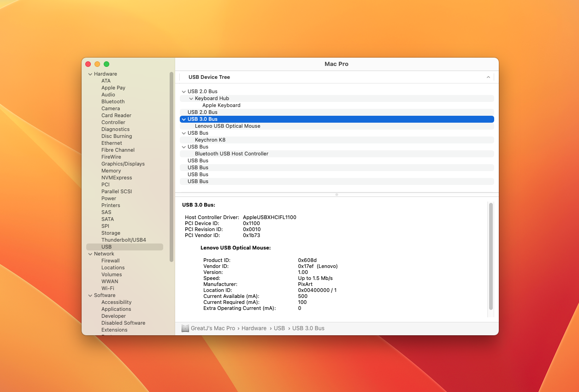Choose Parallel SCSI
This screenshot has height=392, width=579.
click(x=117, y=191)
